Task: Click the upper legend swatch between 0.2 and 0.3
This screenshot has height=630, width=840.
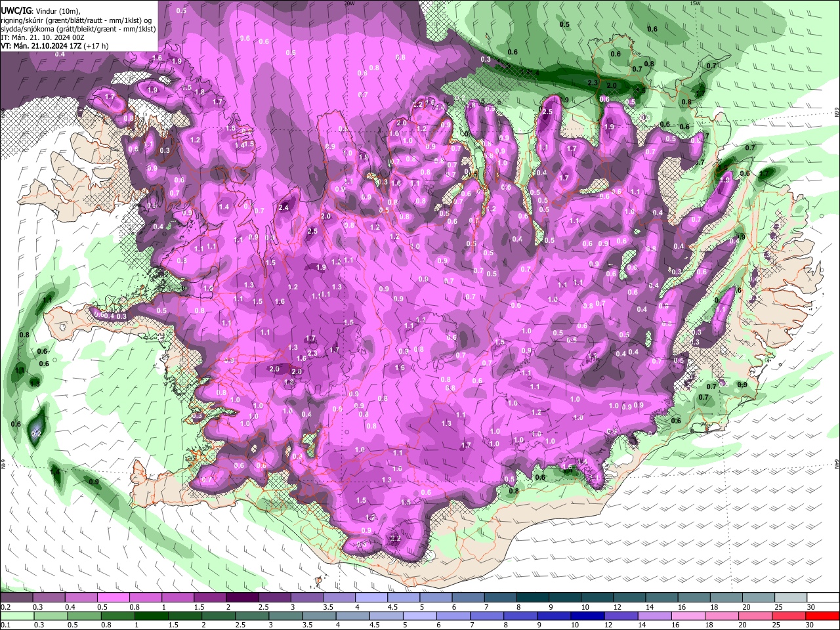Action: coord(16,598)
